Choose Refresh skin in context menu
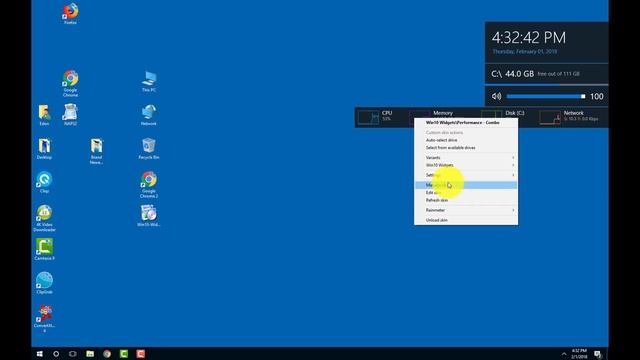The image size is (640, 360). pyautogui.click(x=466, y=200)
